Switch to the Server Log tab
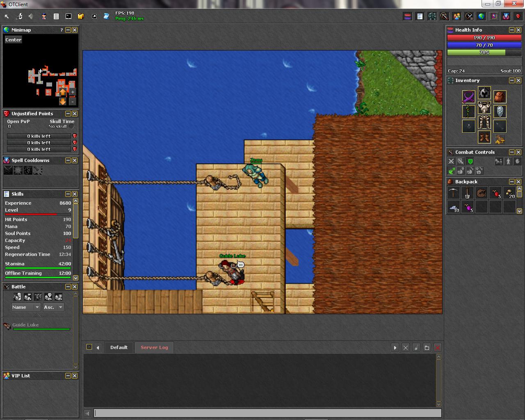The width and height of the screenshot is (525, 420). coord(154,347)
